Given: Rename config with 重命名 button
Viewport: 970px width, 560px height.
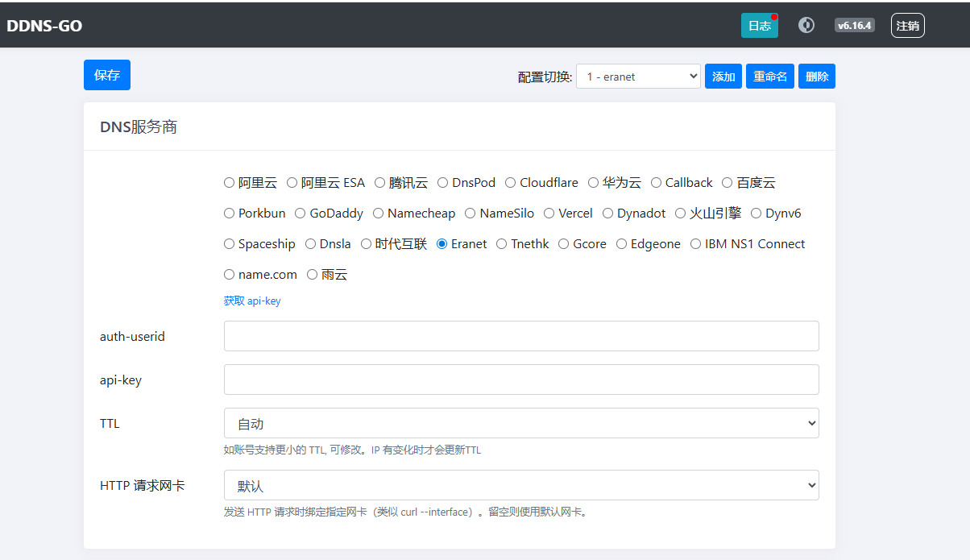Looking at the screenshot, I should [770, 77].
